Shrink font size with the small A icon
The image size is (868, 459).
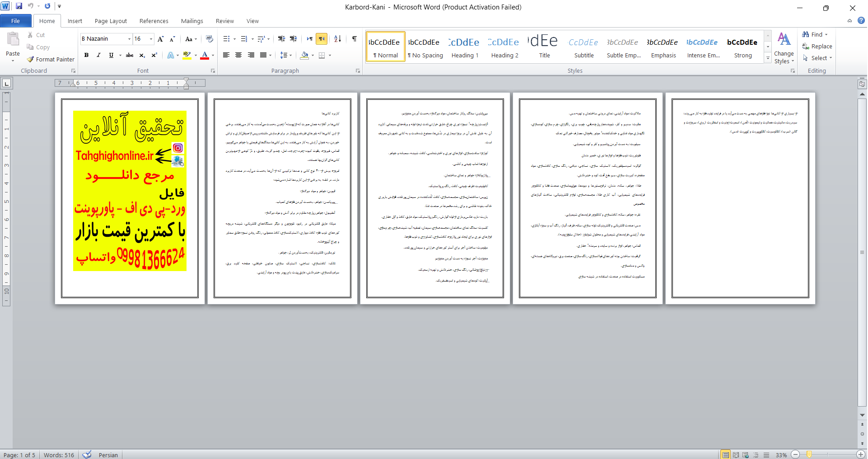click(x=172, y=39)
